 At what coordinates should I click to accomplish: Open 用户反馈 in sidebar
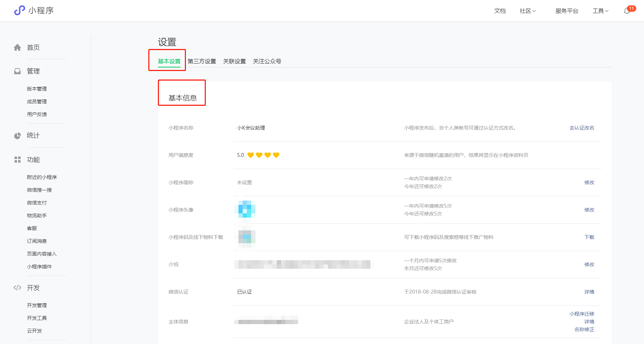37,114
